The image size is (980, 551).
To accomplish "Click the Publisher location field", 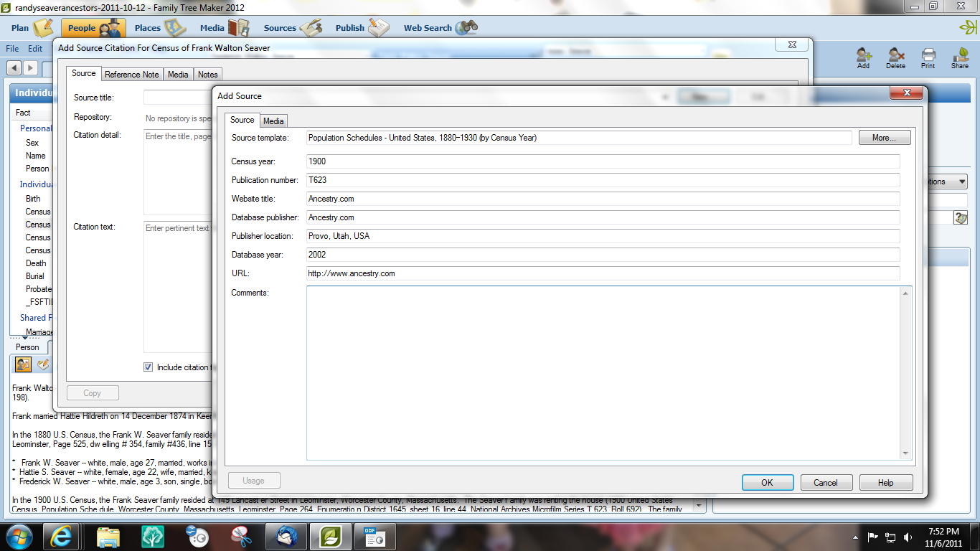I will 603,236.
